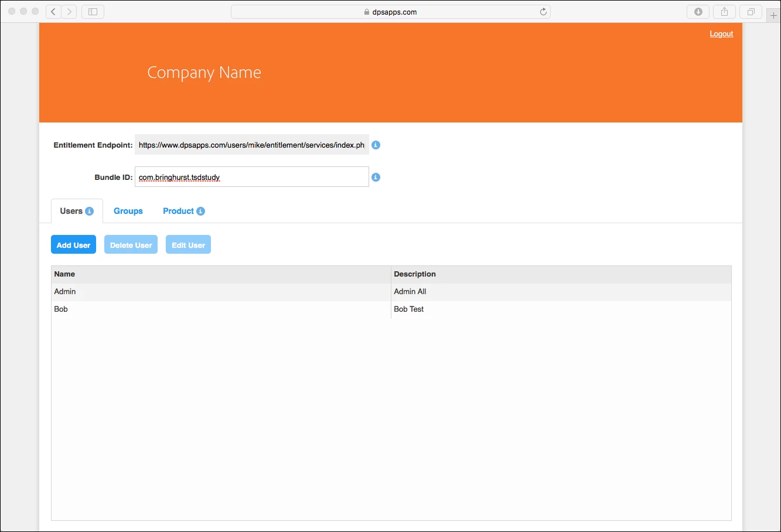Select the Users tab
781x532 pixels.
pos(77,211)
